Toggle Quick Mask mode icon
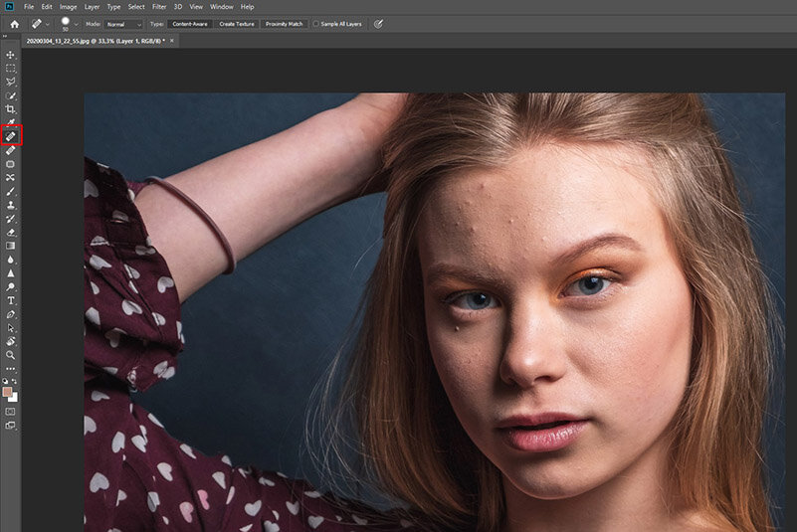 click(x=11, y=410)
